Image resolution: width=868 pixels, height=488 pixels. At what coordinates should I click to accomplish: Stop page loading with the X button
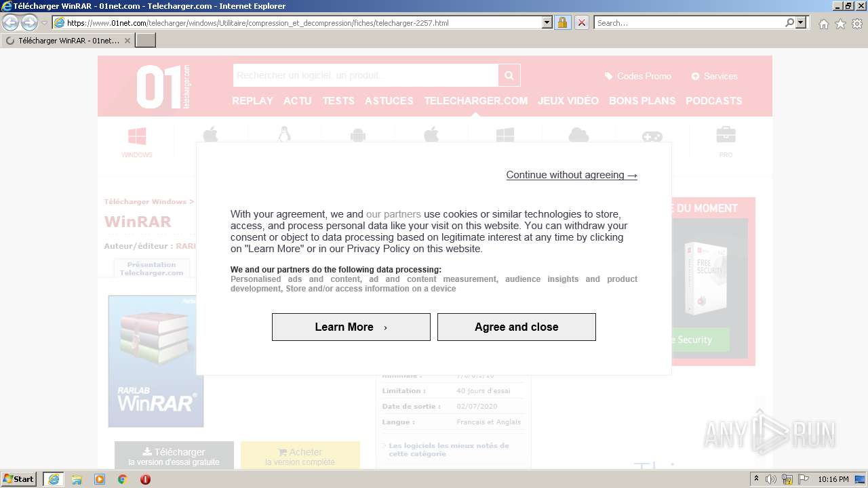pyautogui.click(x=582, y=23)
